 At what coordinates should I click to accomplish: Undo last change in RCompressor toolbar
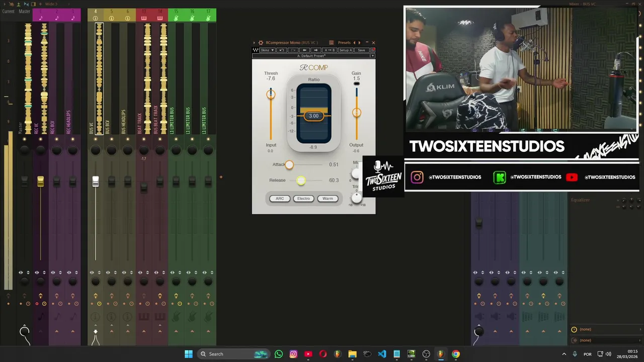click(x=282, y=50)
